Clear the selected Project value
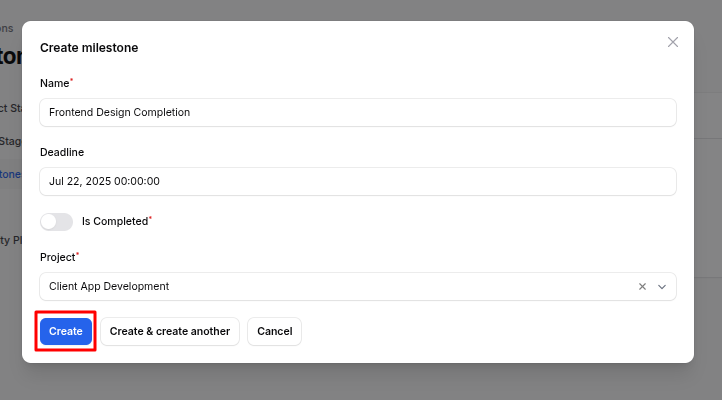The image size is (722, 400). (642, 287)
